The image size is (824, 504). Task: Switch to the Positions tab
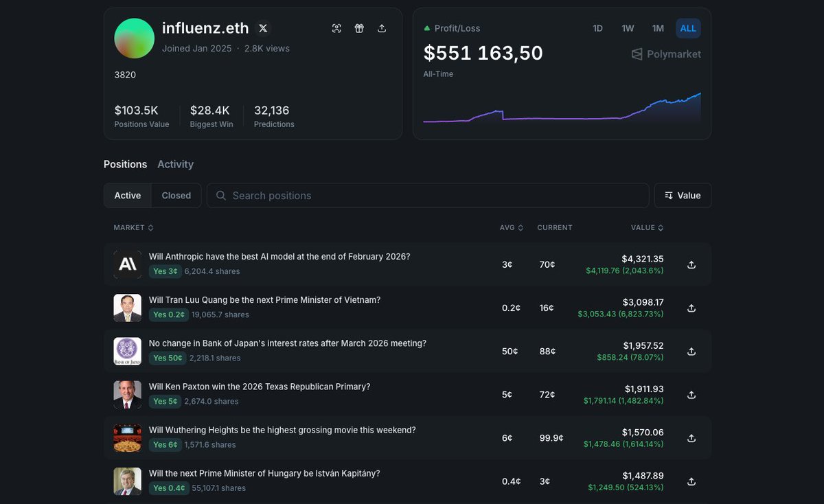[126, 164]
